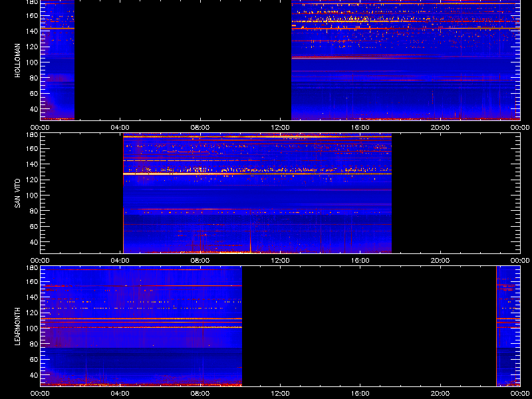The image size is (532, 399).
Task: Select the 40 frequency tick on Holloman axis
Action: pos(34,109)
